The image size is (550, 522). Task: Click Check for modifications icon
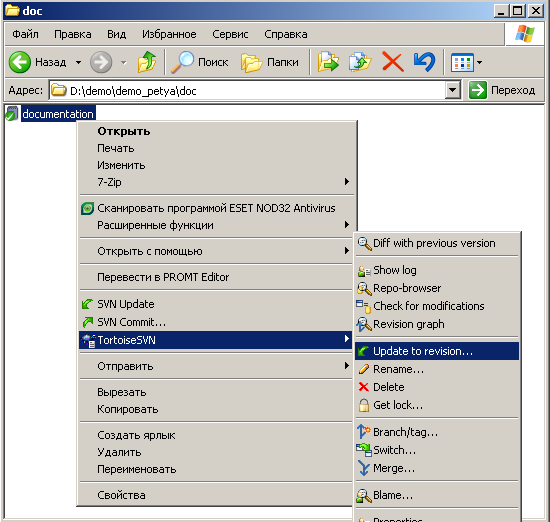(364, 306)
